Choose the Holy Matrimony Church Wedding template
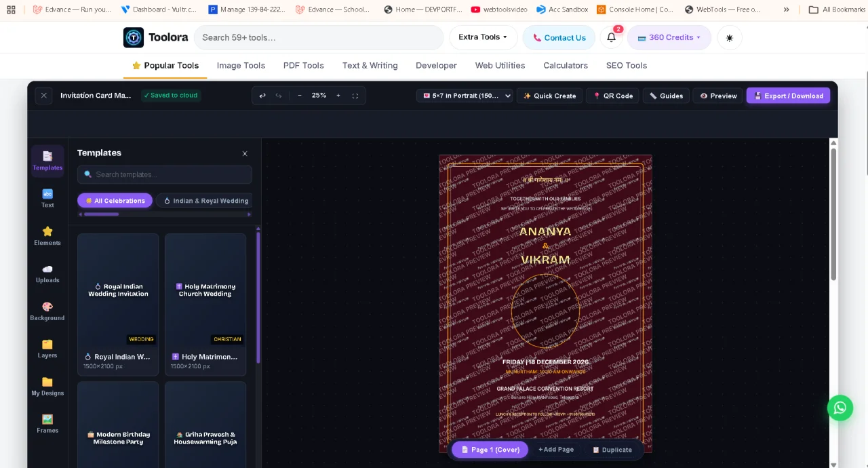868x468 pixels. click(205, 305)
